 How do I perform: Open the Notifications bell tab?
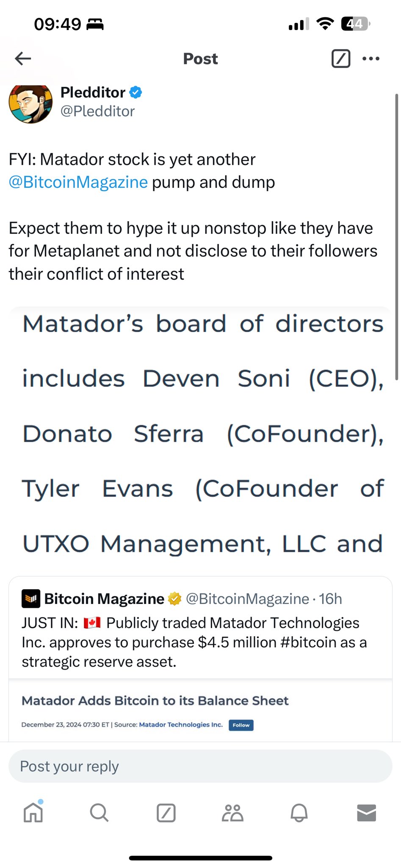(x=299, y=813)
